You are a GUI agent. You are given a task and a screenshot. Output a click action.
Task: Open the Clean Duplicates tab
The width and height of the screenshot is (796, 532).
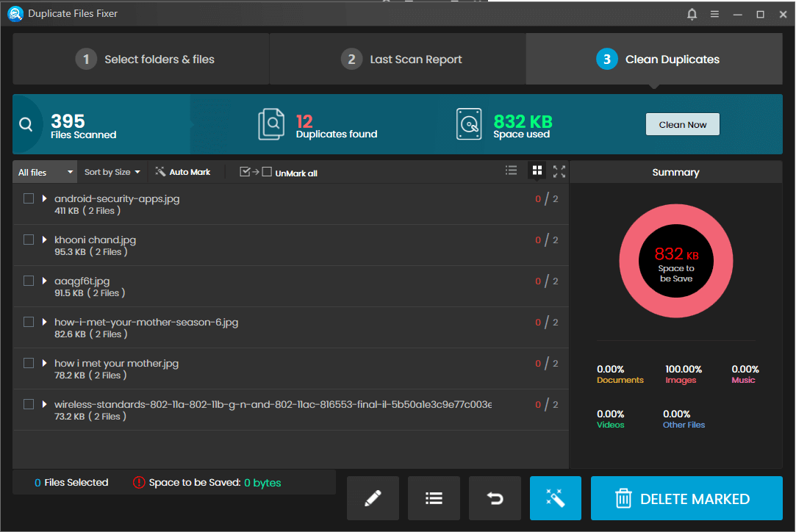(x=654, y=59)
